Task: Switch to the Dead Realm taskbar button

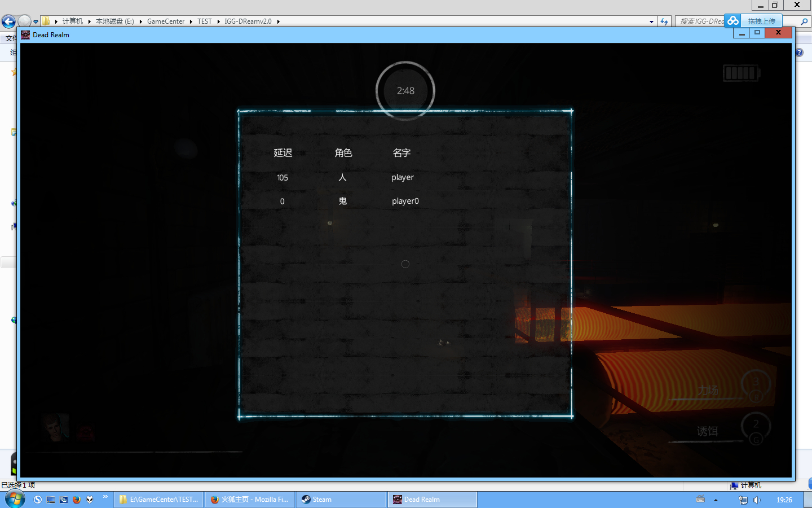Action: click(433, 500)
